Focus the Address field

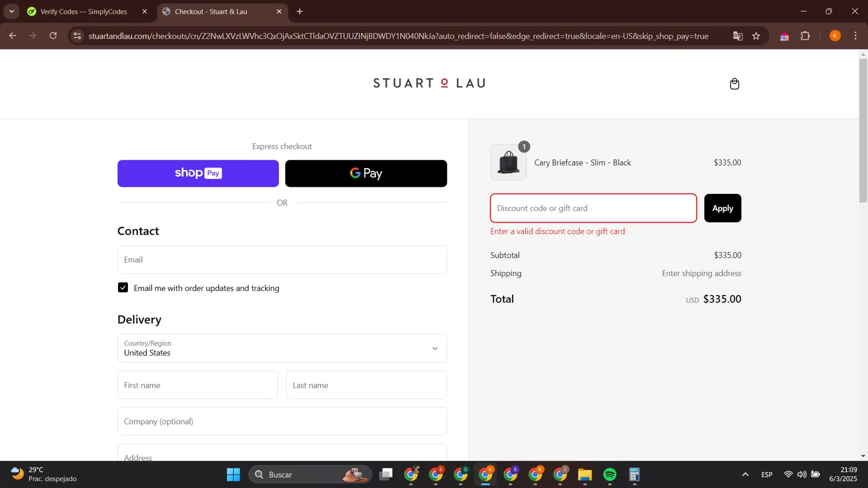(282, 453)
